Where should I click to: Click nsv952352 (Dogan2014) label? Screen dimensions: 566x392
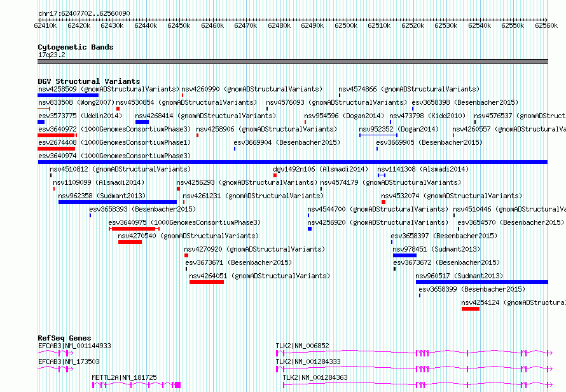pos(399,129)
